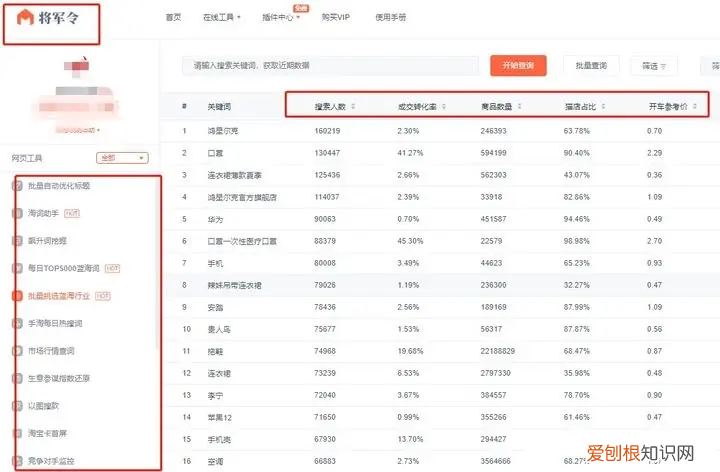720x472 pixels.
Task: Click the keyword 华为 in row 5
Action: click(x=215, y=219)
